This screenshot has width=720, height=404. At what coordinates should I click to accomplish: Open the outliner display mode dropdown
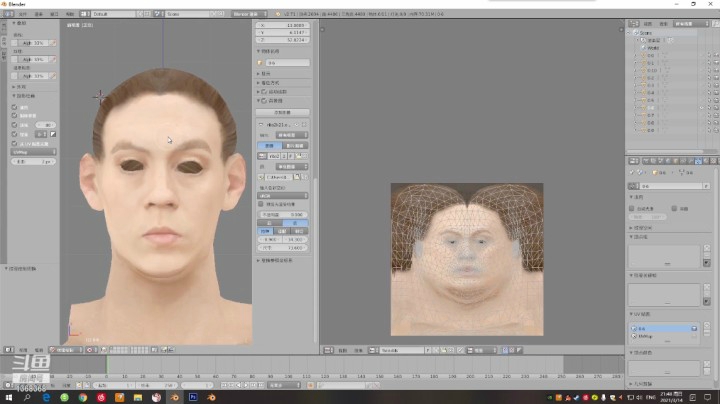(x=691, y=23)
